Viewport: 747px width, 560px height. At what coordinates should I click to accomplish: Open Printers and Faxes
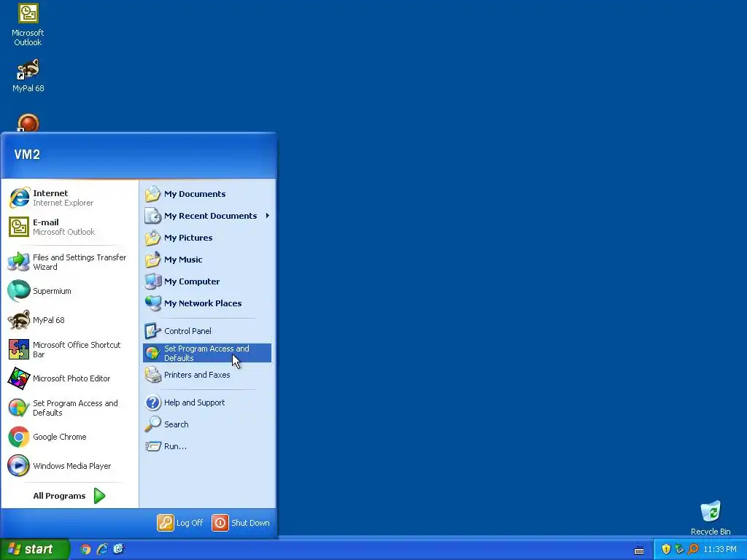point(206,375)
